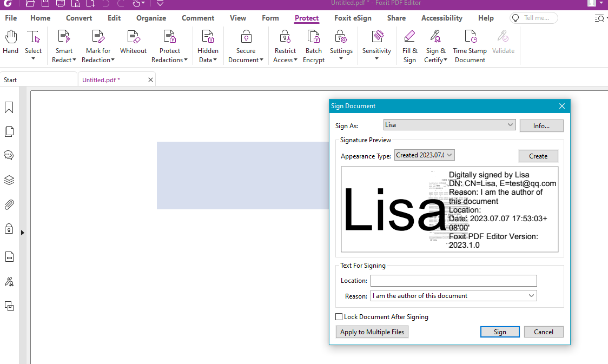Viewport: 608px width, 364px height.
Task: Open the security Settings icon
Action: click(341, 37)
